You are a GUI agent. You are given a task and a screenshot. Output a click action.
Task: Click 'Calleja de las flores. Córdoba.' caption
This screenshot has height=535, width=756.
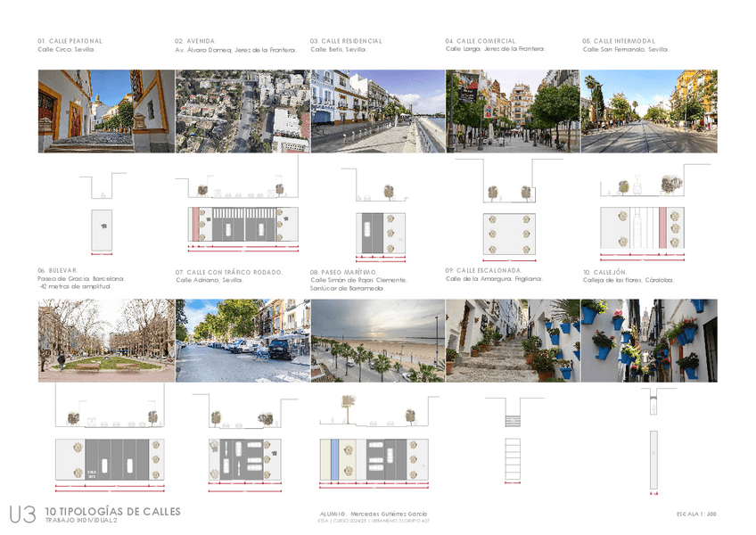tap(629, 280)
